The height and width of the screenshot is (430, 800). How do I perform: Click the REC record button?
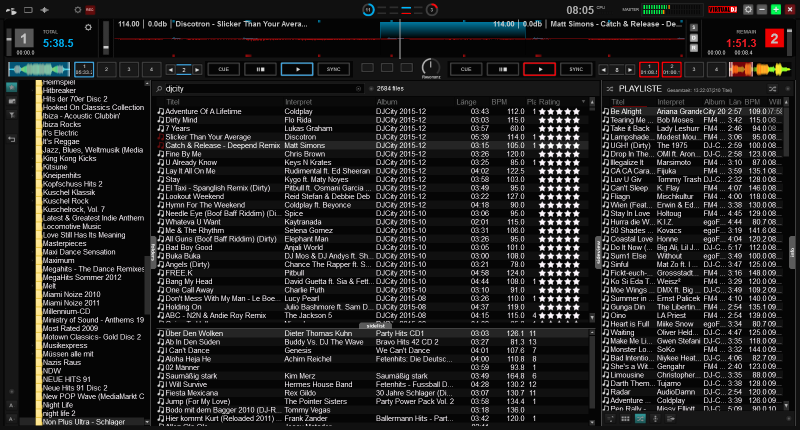90,10
